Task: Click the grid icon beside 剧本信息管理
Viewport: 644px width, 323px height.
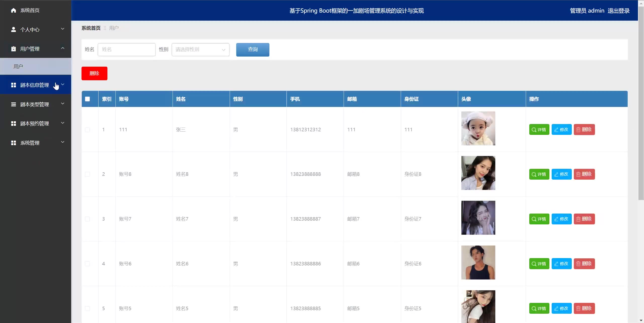Action: [x=14, y=85]
